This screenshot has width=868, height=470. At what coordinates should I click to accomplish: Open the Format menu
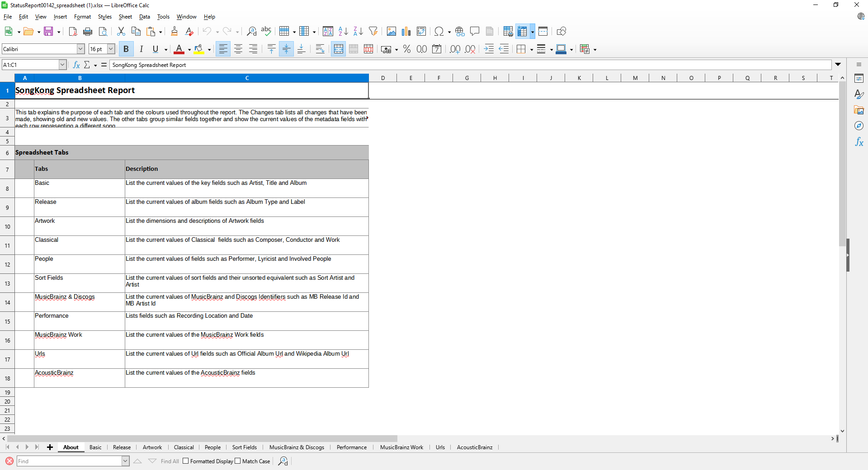pos(82,17)
